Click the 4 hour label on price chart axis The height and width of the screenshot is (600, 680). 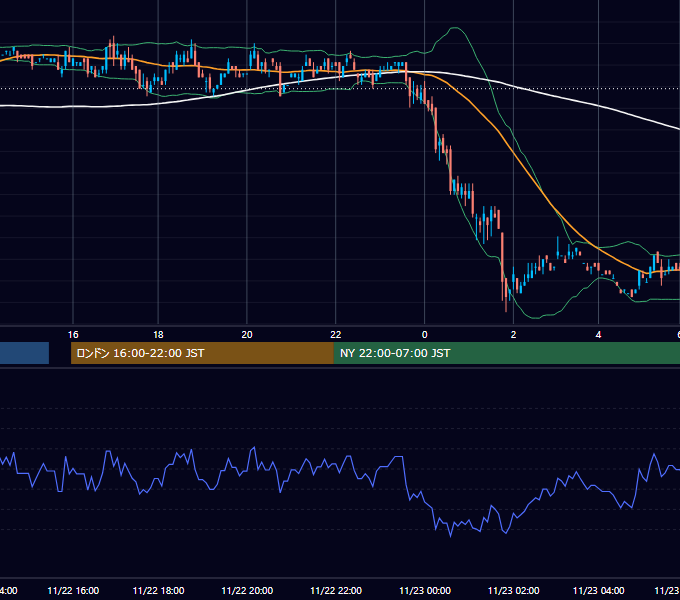click(598, 335)
